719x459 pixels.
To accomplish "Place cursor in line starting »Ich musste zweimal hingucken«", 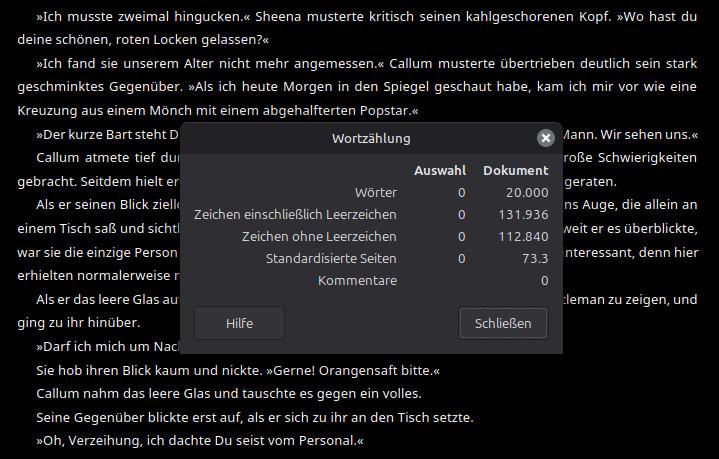I will tap(150, 17).
